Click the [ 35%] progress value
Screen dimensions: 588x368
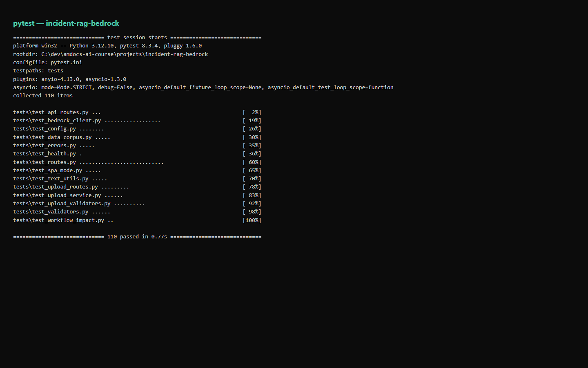tap(252, 146)
